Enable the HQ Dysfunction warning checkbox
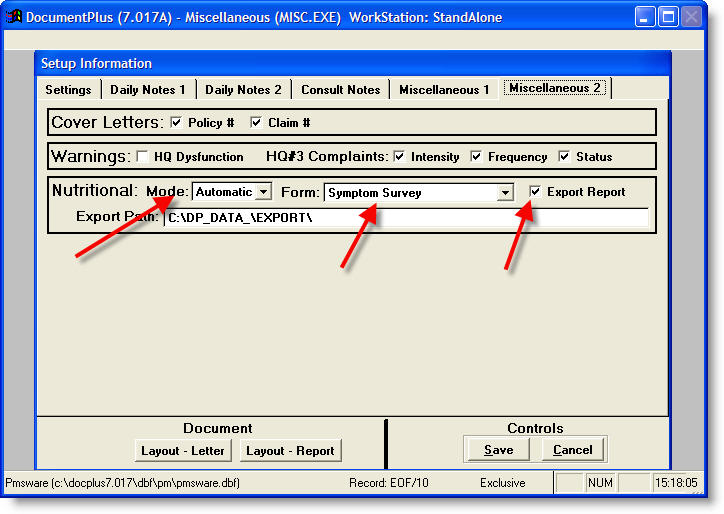 [142, 157]
